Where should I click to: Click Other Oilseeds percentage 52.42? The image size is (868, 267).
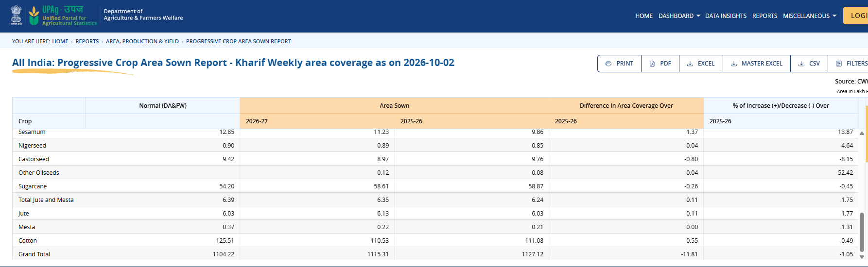pos(845,173)
